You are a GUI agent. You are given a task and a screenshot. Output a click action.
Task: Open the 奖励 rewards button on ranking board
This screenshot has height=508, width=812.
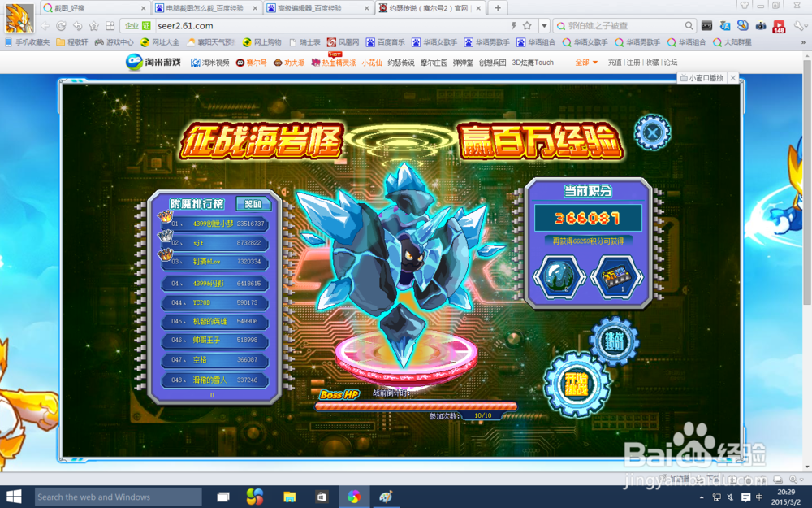pyautogui.click(x=253, y=204)
